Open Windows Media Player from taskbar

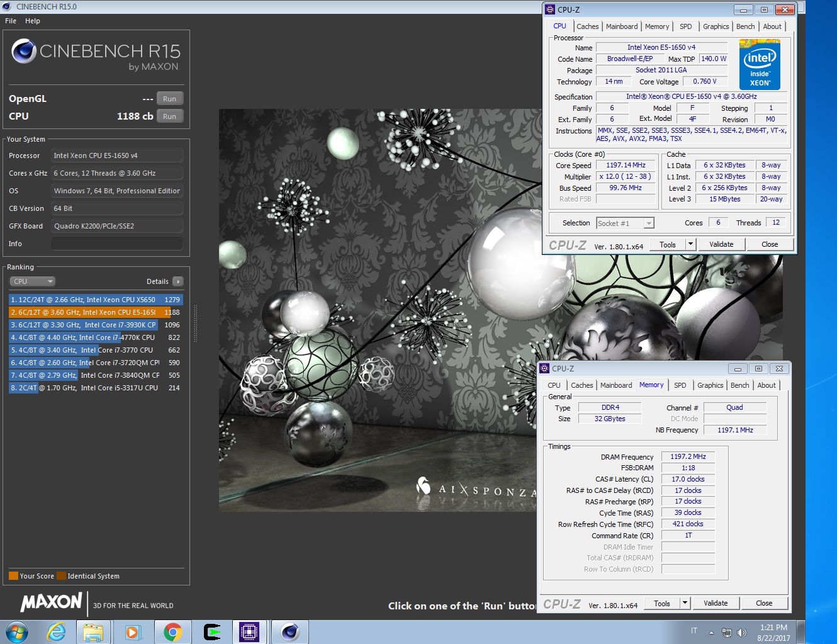coord(133,632)
